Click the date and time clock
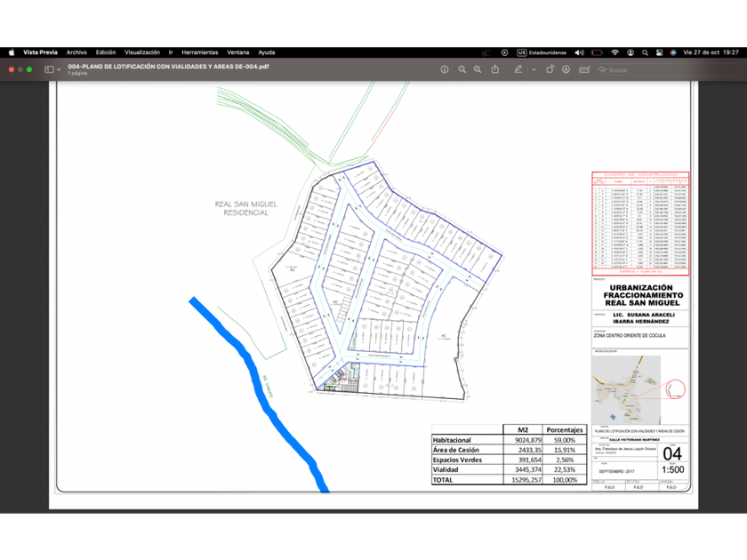The image size is (747, 560). pyautogui.click(x=711, y=52)
